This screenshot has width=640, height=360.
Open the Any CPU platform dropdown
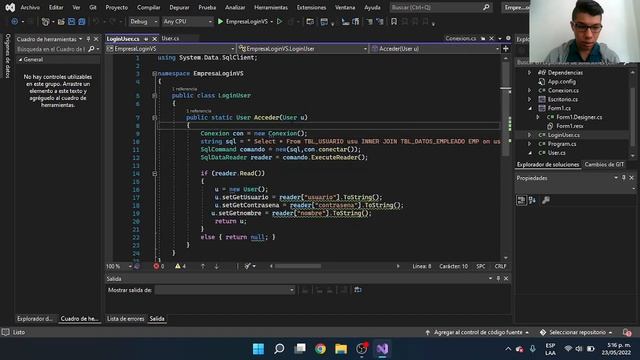point(187,21)
